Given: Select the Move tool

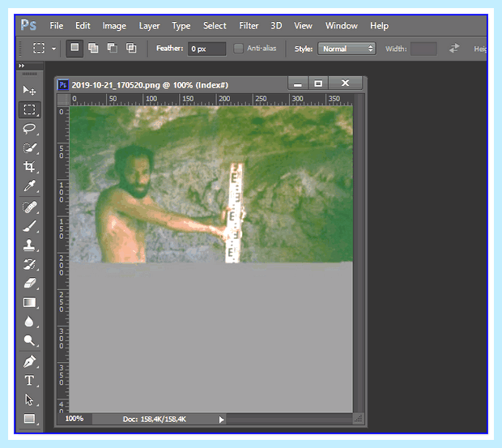Looking at the screenshot, I should (x=29, y=90).
